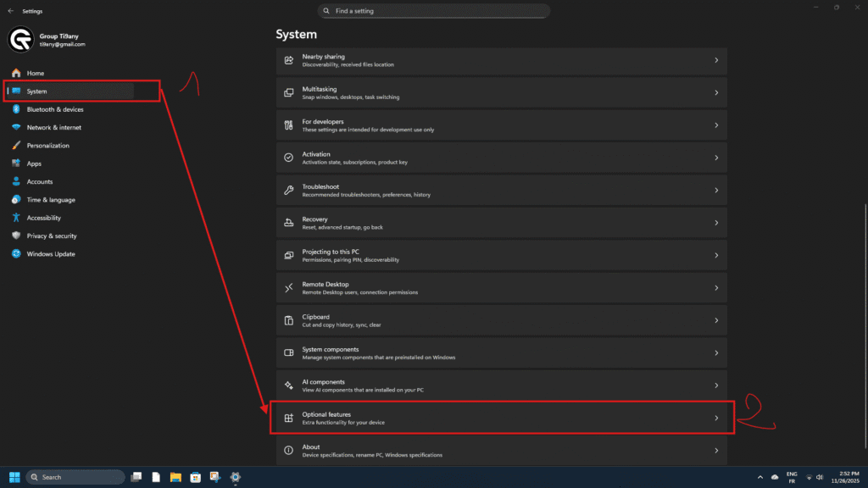Open File Explorer from the taskbar
The width and height of the screenshot is (868, 488).
(176, 477)
